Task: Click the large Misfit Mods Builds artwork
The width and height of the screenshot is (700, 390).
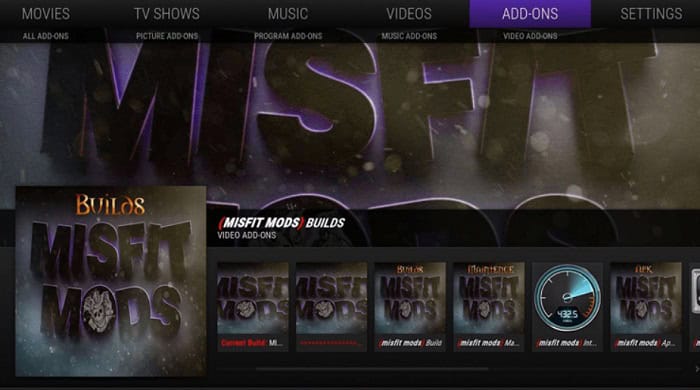Action: click(x=111, y=282)
